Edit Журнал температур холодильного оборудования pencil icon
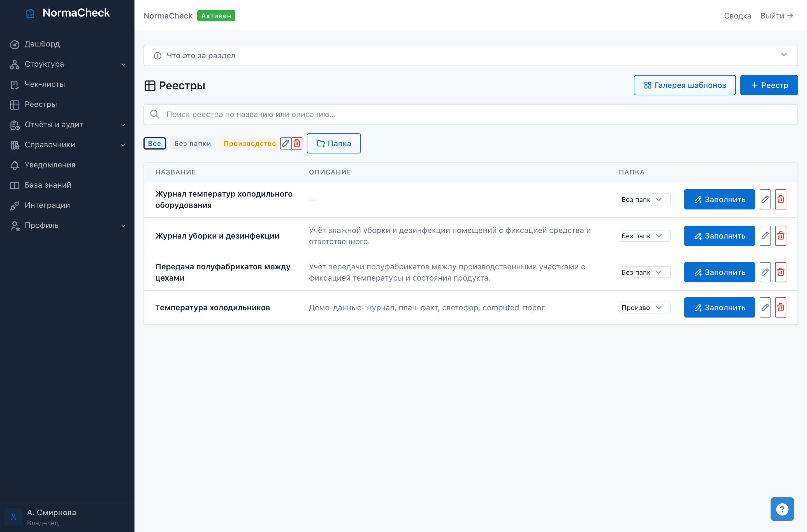The height and width of the screenshot is (532, 807). click(x=765, y=199)
